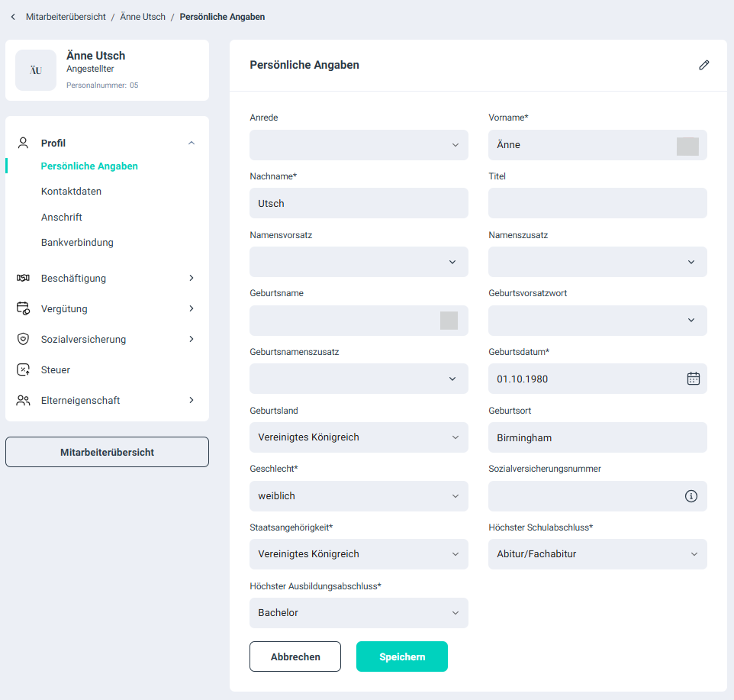Viewport: 734px width, 700px height.
Task: Open the Höchster Schulabschluss dropdown
Action: (597, 554)
